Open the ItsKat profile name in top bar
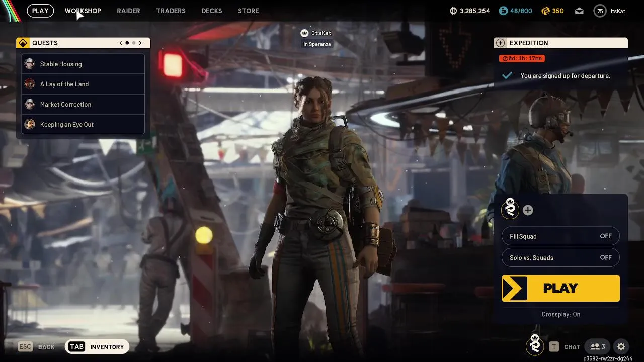The height and width of the screenshot is (362, 644). click(x=617, y=11)
